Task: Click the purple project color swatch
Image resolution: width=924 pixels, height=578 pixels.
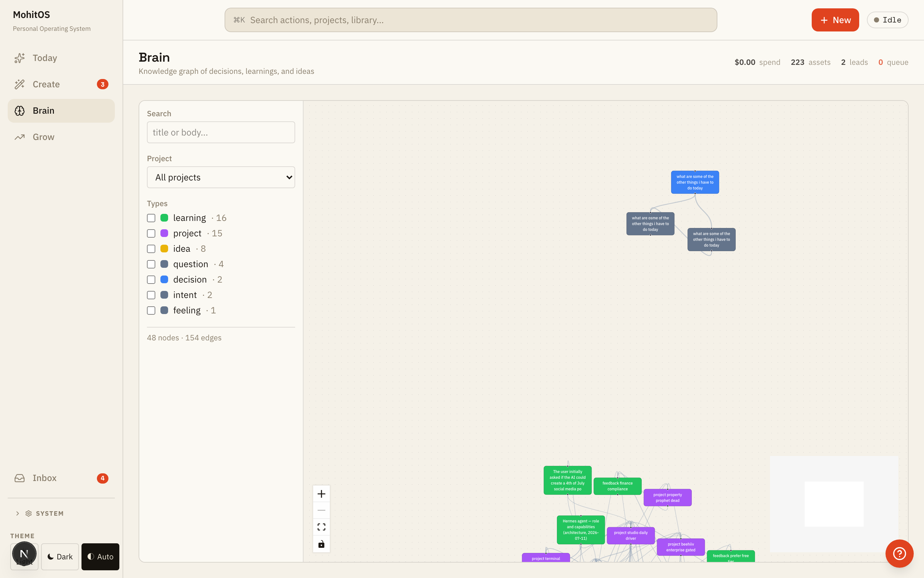Action: click(164, 233)
